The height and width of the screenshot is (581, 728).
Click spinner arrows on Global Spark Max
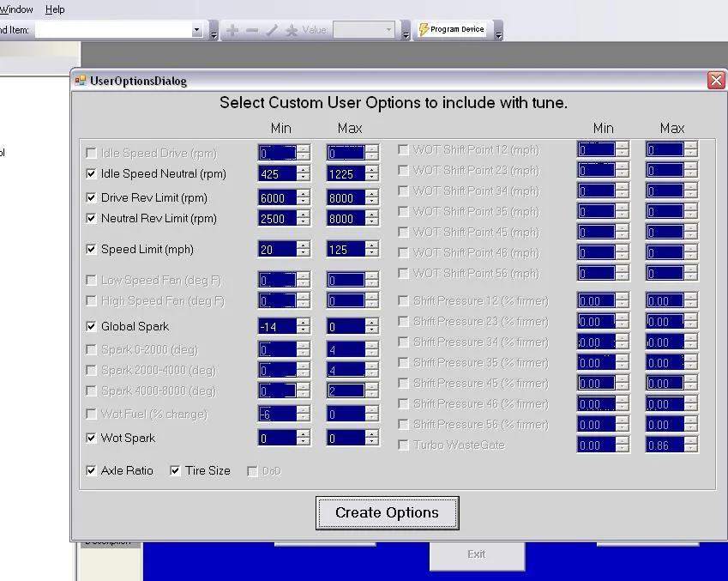tap(372, 327)
